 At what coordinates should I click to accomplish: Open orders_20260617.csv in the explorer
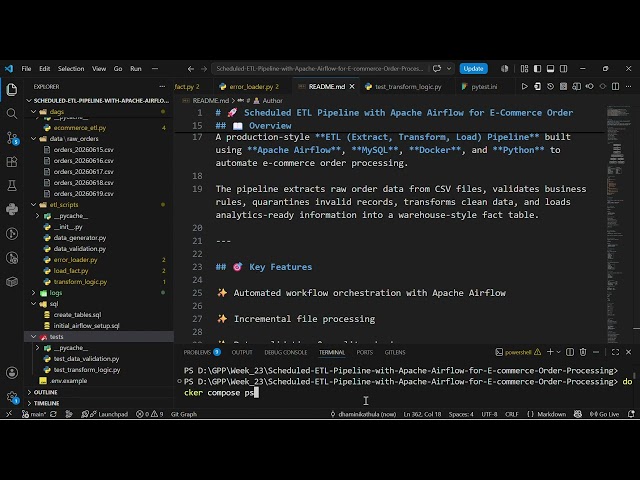click(x=83, y=172)
